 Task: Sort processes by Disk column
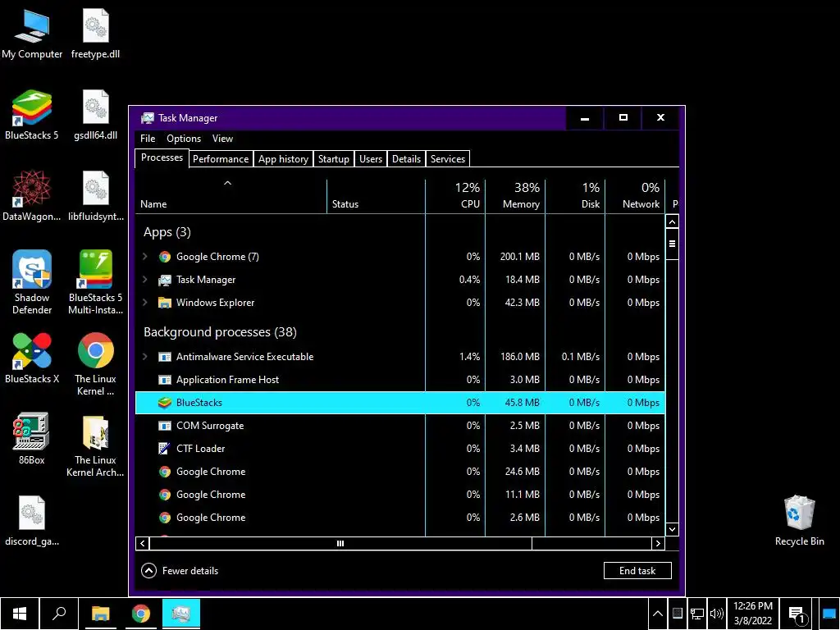(575, 197)
